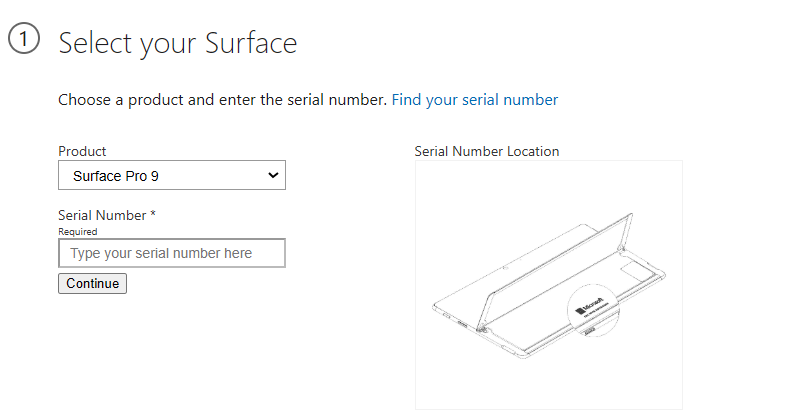Screen dimensions: 791x420
Task: Click the camera dot on the tablet drawing
Action: pyautogui.click(x=505, y=268)
